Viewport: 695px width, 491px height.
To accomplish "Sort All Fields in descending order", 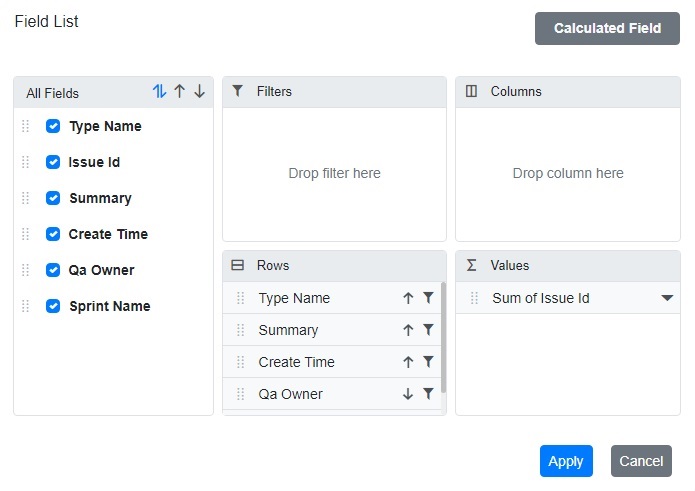I will click(199, 92).
